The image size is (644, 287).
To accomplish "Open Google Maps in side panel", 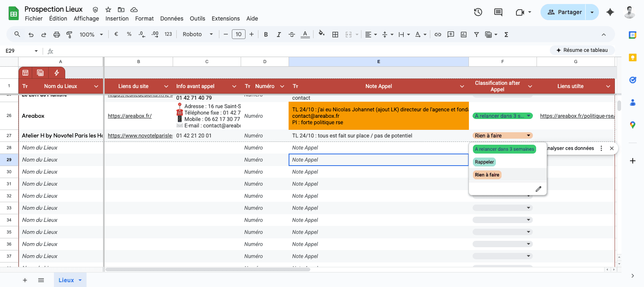I will (633, 125).
